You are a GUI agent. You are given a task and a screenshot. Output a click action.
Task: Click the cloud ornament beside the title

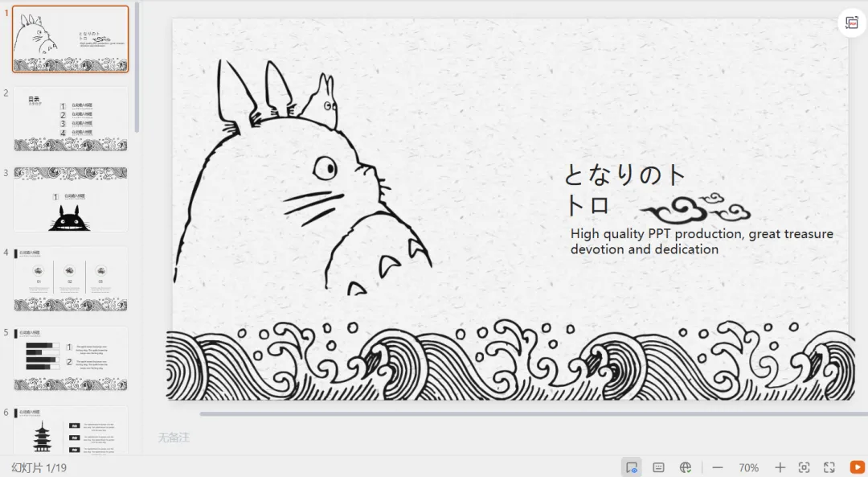pos(696,208)
